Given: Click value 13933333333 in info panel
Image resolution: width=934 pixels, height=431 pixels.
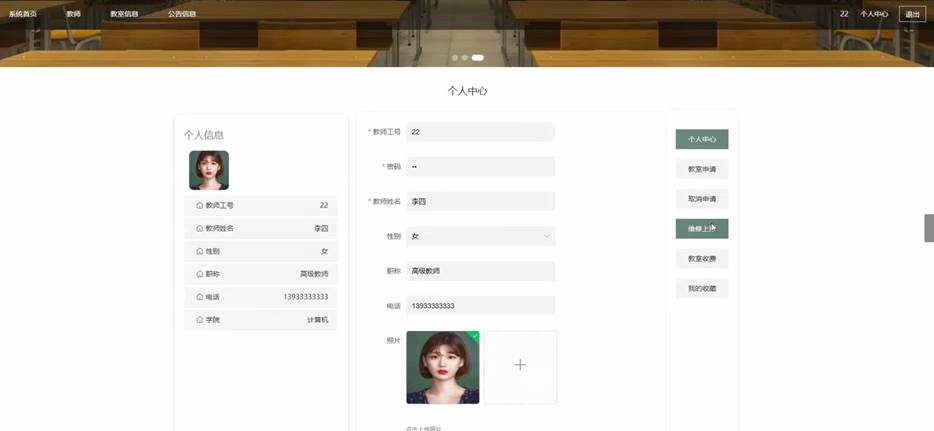Looking at the screenshot, I should coord(306,296).
